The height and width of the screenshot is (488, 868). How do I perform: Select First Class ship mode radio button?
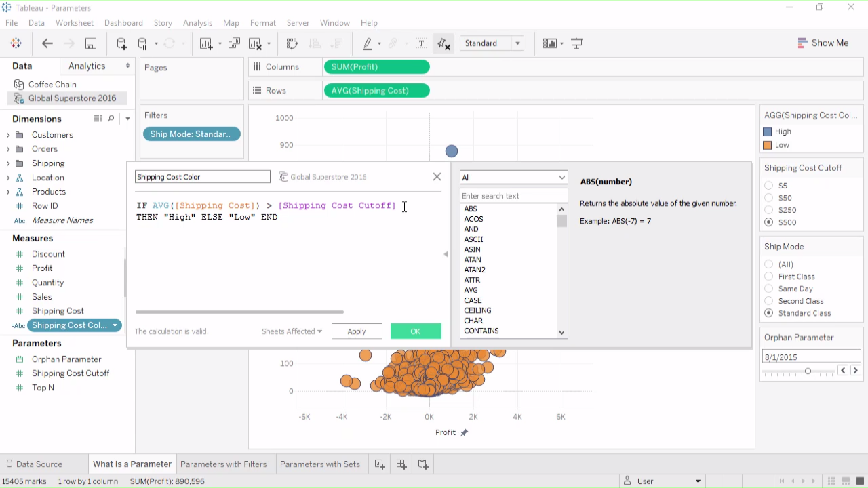[769, 277]
